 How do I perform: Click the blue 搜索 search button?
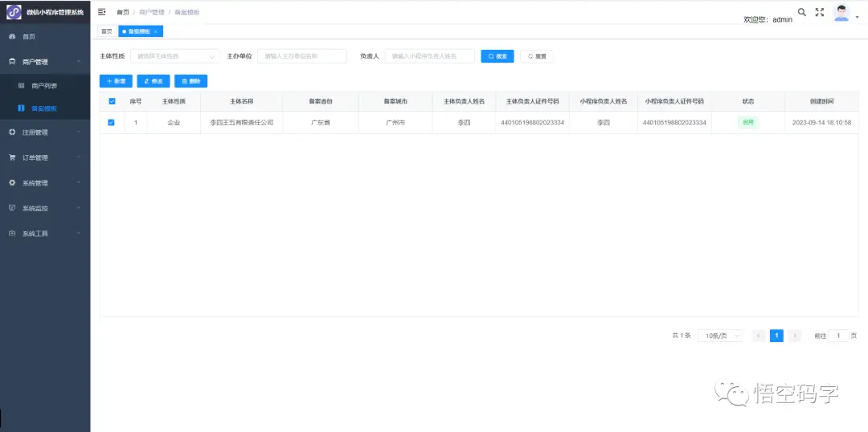(497, 56)
